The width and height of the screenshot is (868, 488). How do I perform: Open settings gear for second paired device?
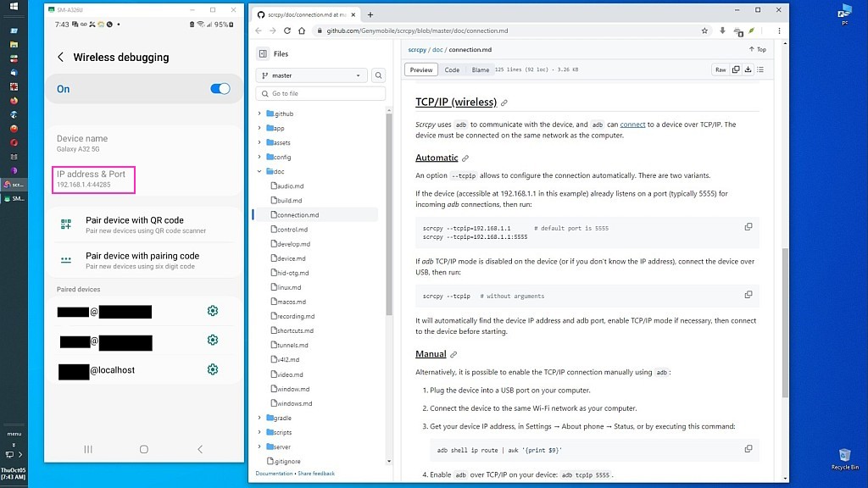213,340
